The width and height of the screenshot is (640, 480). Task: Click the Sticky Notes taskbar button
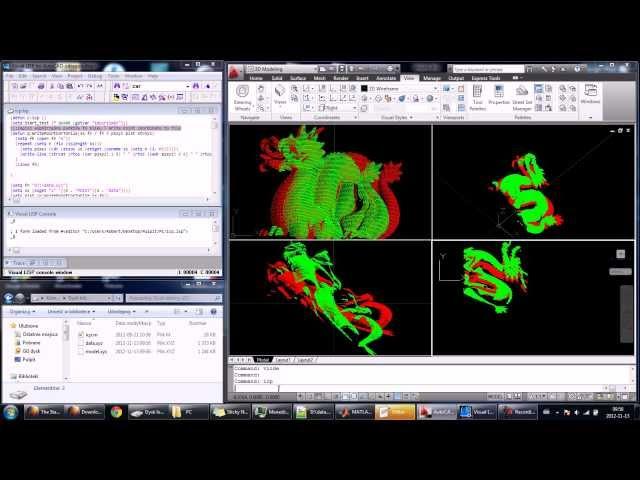pyautogui.click(x=230, y=412)
